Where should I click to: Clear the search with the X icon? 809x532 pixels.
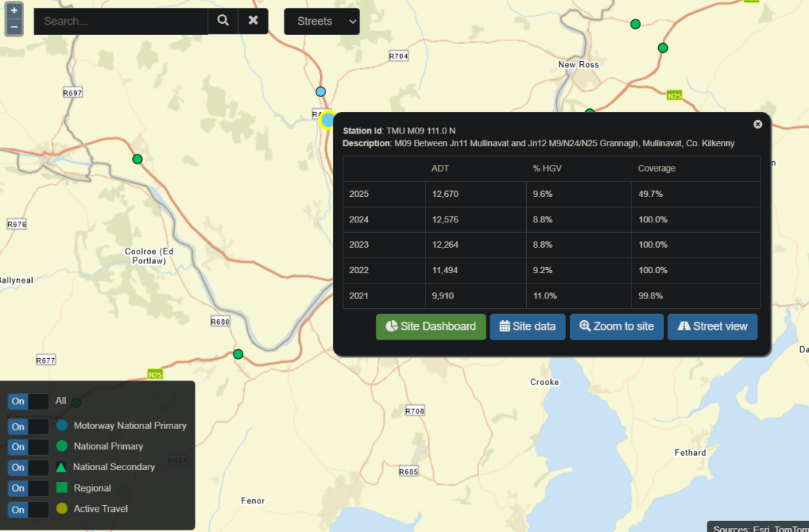tap(253, 21)
